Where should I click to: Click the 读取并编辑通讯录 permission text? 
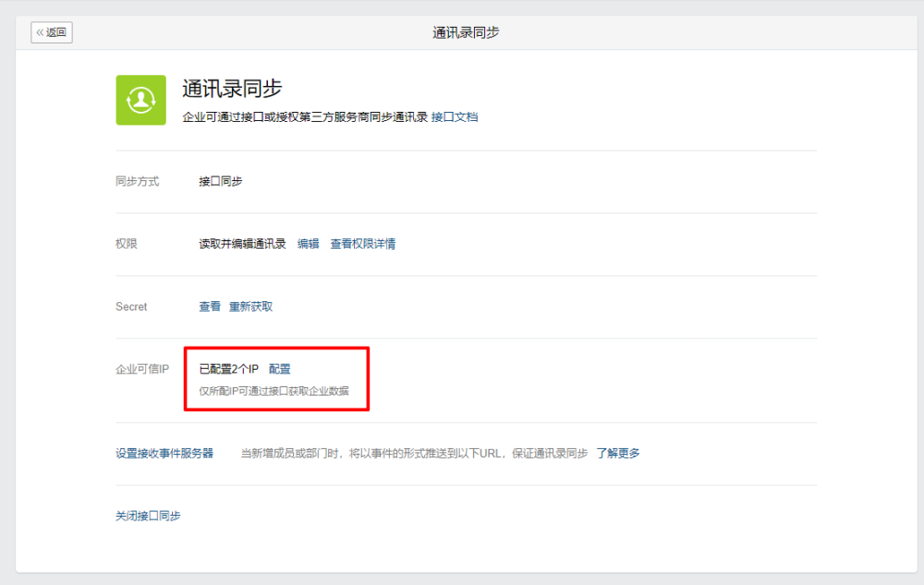point(242,244)
